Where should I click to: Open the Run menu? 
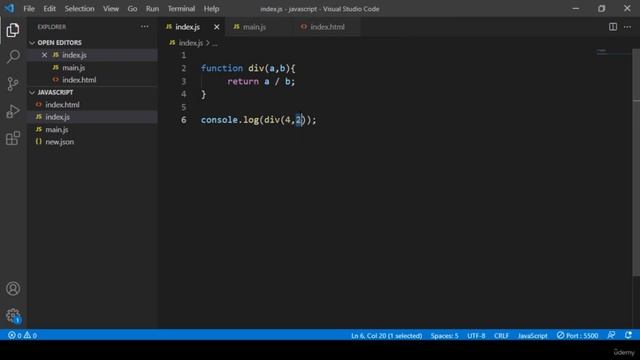152,9
